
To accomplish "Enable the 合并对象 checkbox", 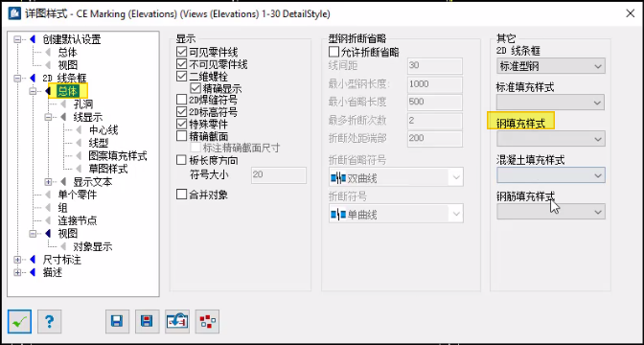I will [181, 195].
